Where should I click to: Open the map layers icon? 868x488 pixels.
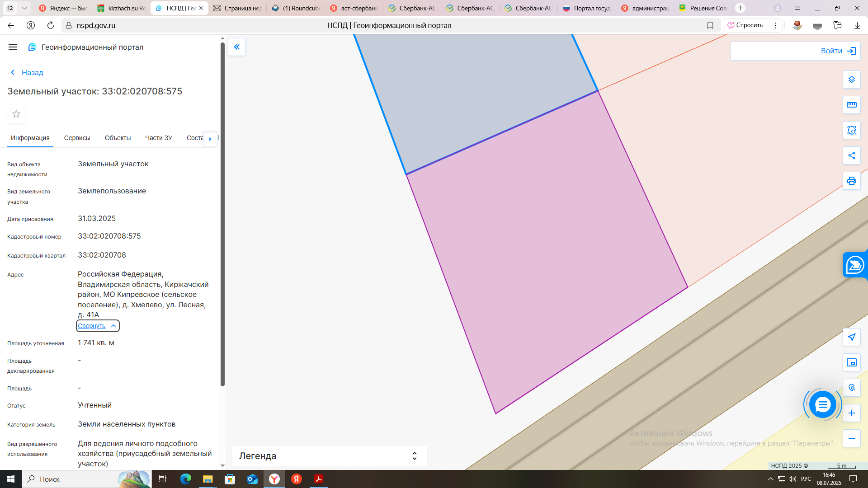pyautogui.click(x=852, y=80)
